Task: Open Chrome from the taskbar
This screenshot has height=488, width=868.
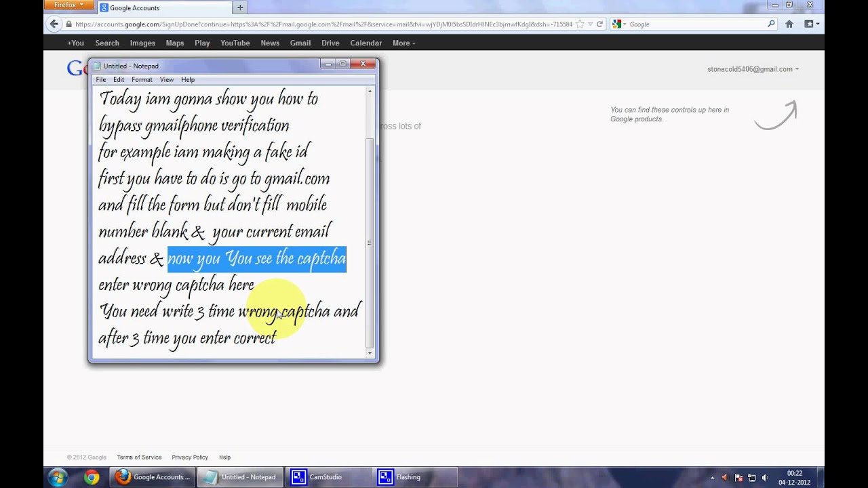Action: pyautogui.click(x=92, y=477)
